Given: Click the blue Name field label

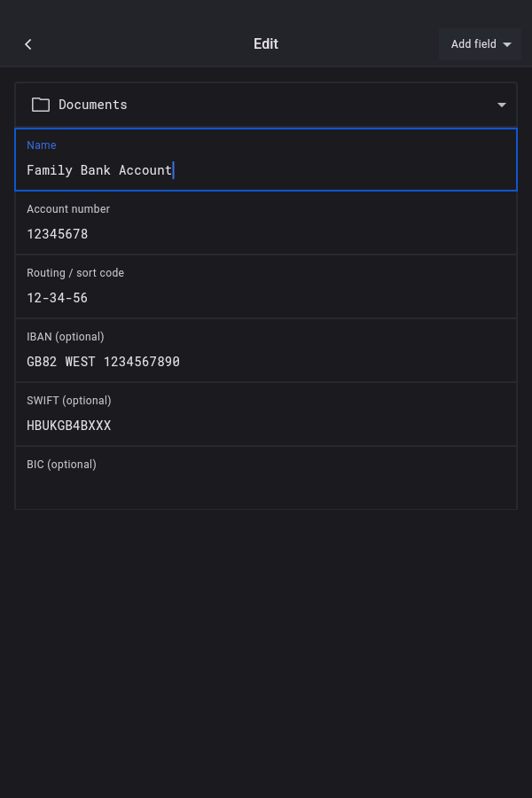Looking at the screenshot, I should point(42,145).
